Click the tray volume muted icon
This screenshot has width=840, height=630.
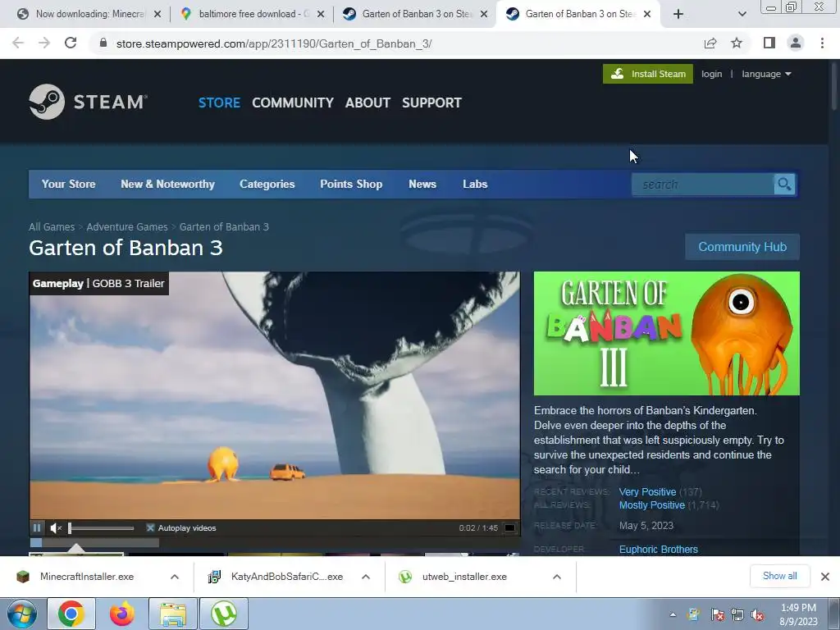click(x=757, y=615)
